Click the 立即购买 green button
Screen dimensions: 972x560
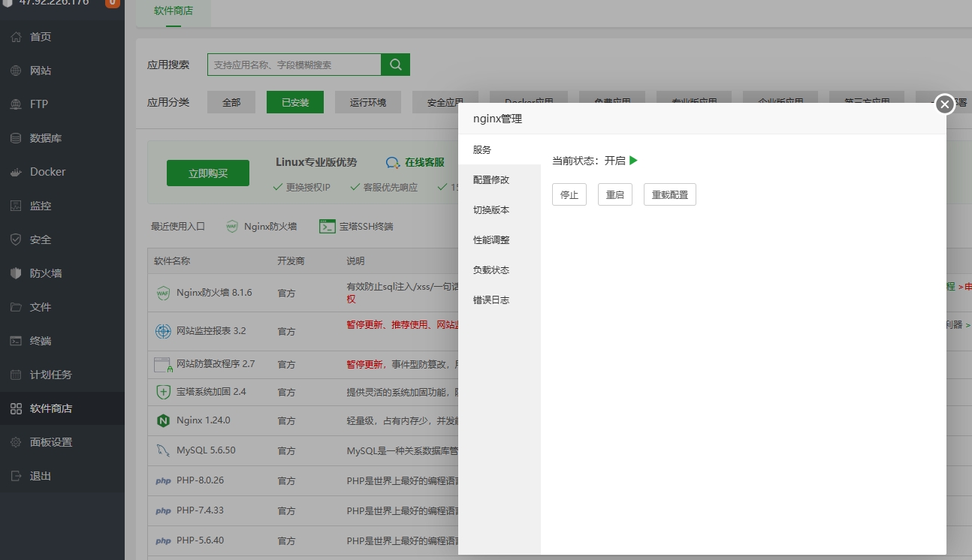click(208, 173)
